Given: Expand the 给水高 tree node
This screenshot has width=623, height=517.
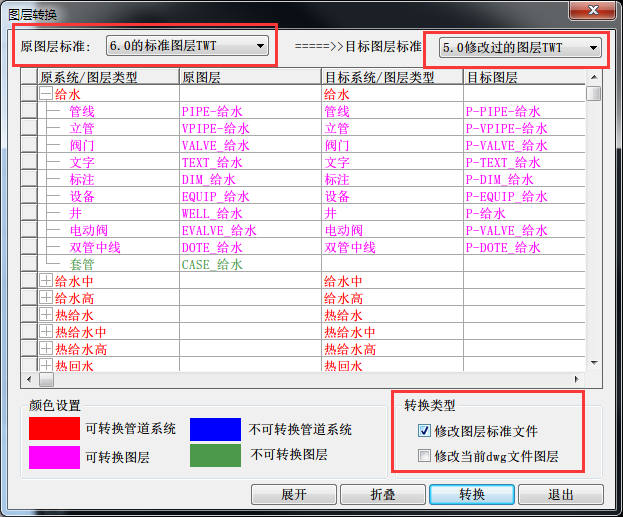Looking at the screenshot, I should coord(46,298).
